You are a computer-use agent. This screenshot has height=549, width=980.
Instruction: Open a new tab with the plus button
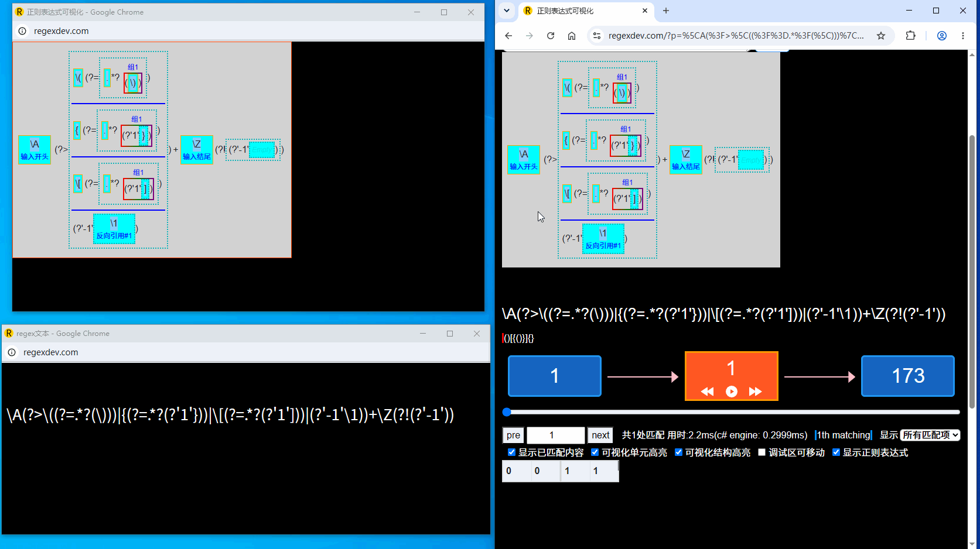coord(666,11)
